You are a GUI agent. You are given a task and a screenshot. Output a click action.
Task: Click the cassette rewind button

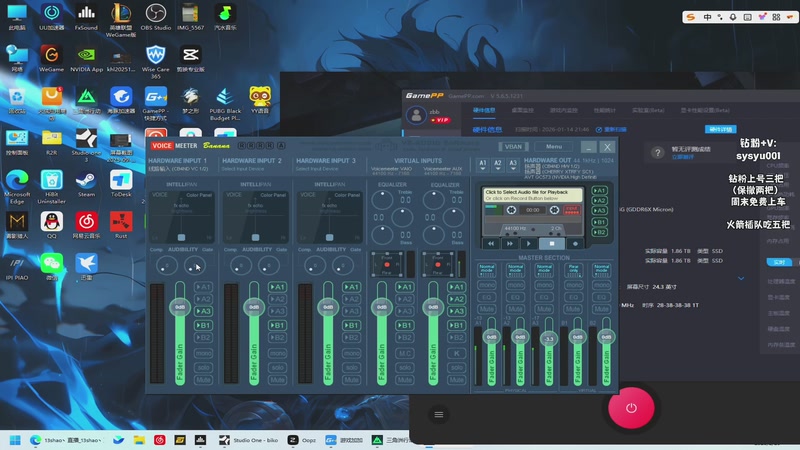(491, 244)
